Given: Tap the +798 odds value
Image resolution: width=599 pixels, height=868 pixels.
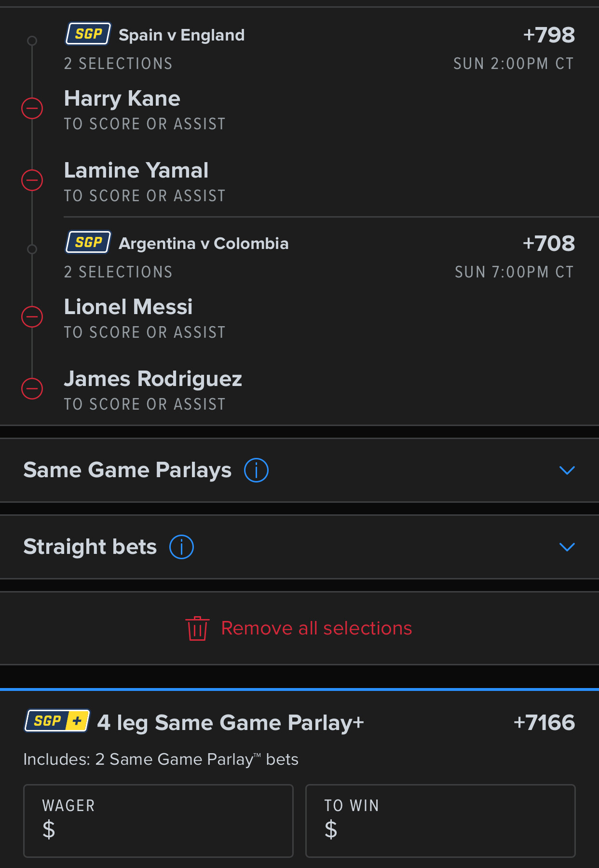Looking at the screenshot, I should point(549,35).
